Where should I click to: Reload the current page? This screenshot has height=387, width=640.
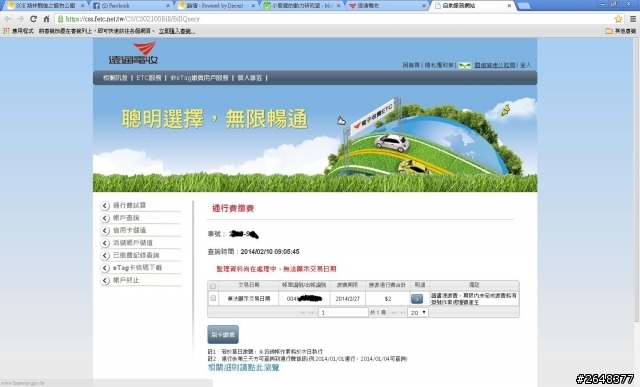33,19
